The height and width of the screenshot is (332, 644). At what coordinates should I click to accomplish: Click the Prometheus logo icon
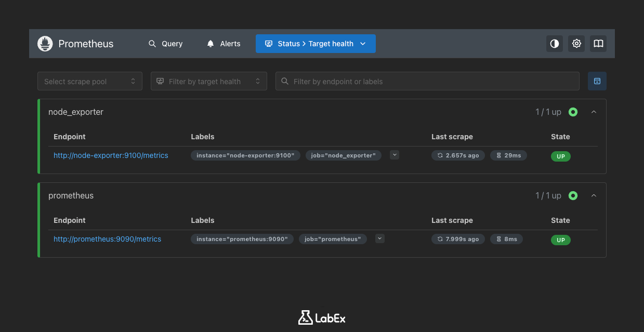pos(45,44)
